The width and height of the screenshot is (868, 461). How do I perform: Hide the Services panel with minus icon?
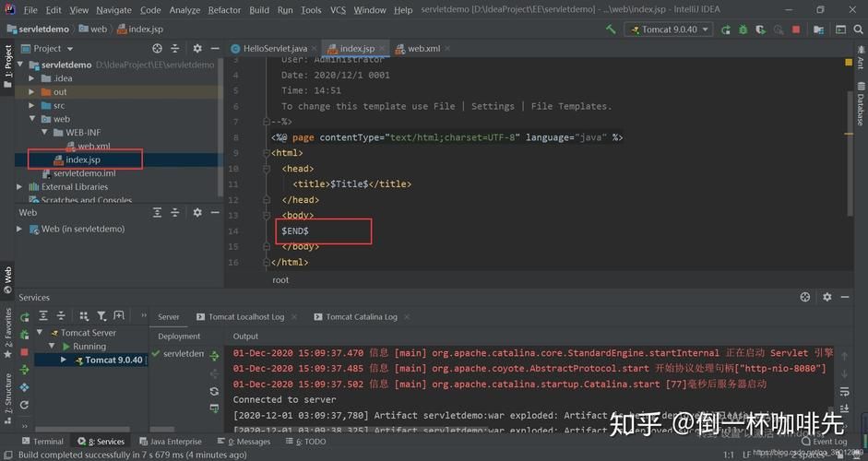845,297
